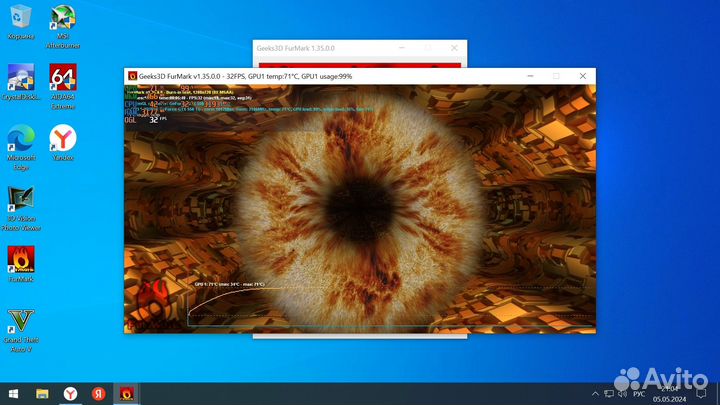Launch MSI Afterburner from the desktop
This screenshot has width=720, height=405.
click(x=63, y=27)
